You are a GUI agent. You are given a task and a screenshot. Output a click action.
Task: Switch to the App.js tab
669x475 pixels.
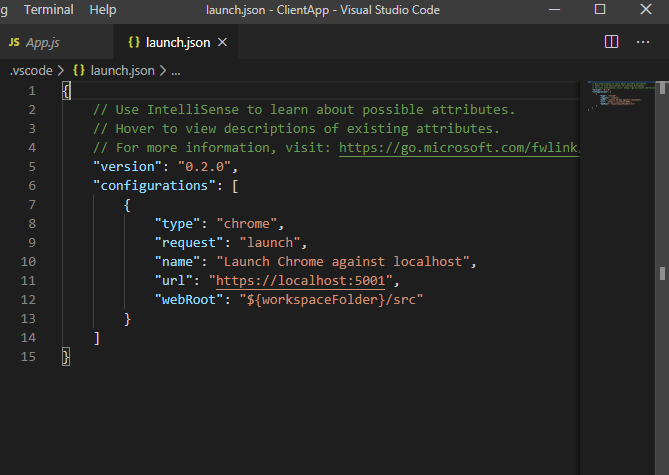point(56,42)
